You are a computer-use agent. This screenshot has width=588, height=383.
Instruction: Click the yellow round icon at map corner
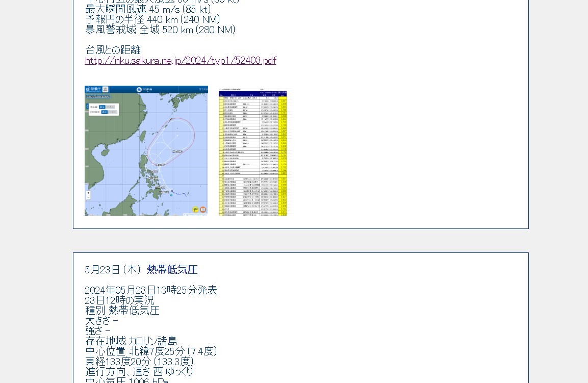point(195,210)
